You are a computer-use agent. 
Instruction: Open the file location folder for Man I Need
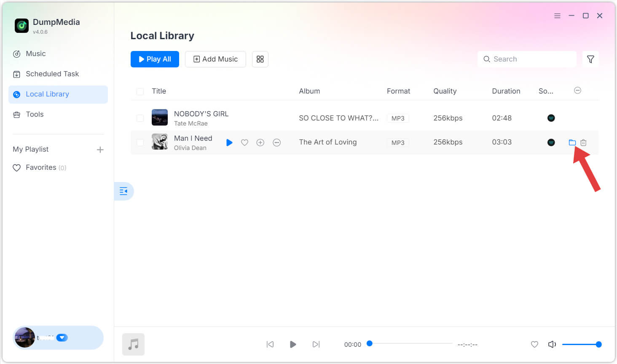[x=572, y=142]
